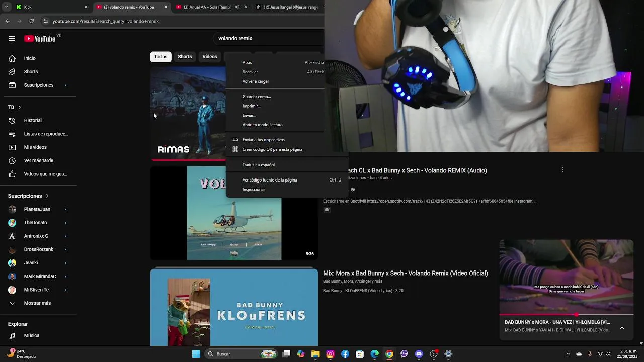The image size is (644, 362).
Task: Switch to JesusRangel TikTok tab
Action: click(x=289, y=7)
